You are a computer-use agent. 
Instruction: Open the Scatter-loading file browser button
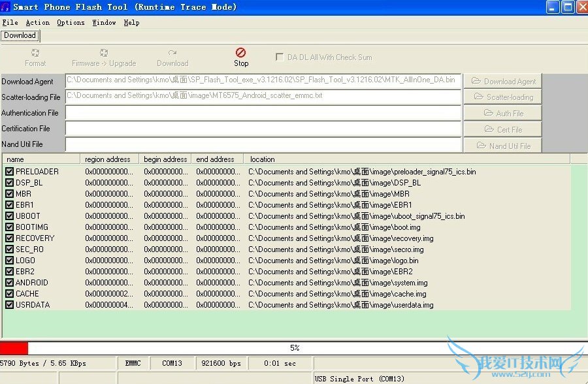click(x=502, y=97)
